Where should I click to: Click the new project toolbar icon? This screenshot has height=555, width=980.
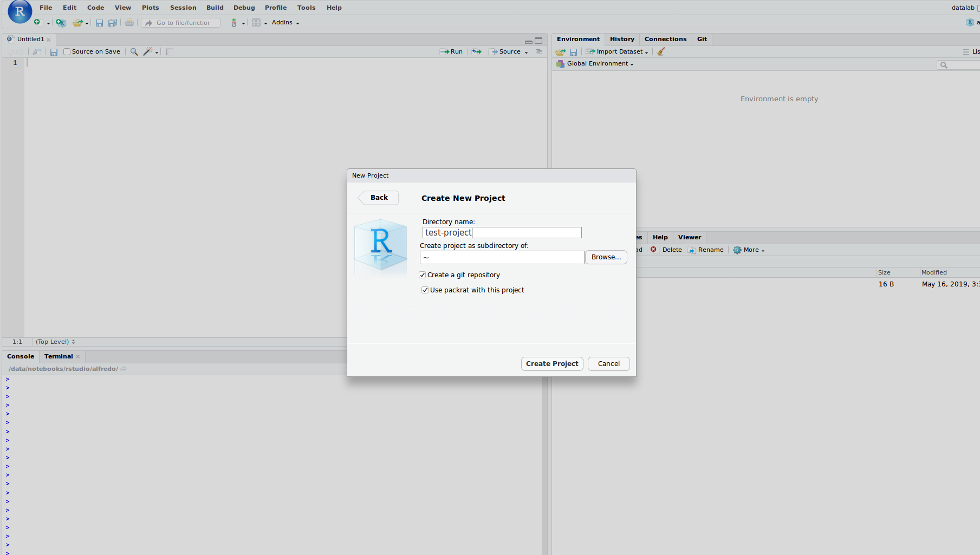(x=60, y=23)
